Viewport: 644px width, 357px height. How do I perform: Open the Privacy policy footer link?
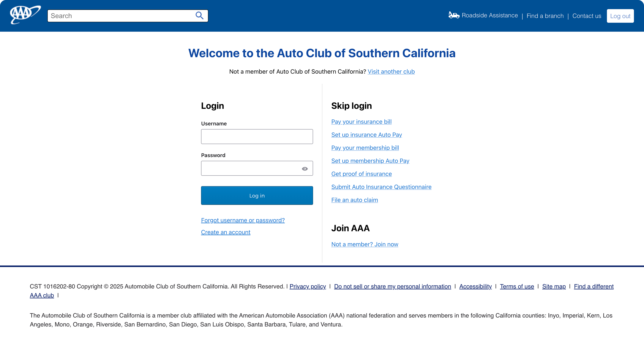pos(307,287)
